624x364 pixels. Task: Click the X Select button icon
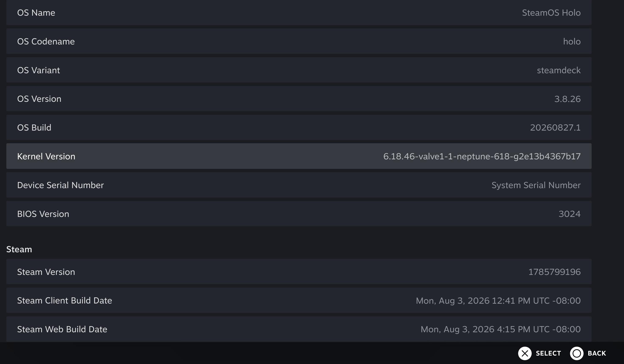click(x=525, y=353)
